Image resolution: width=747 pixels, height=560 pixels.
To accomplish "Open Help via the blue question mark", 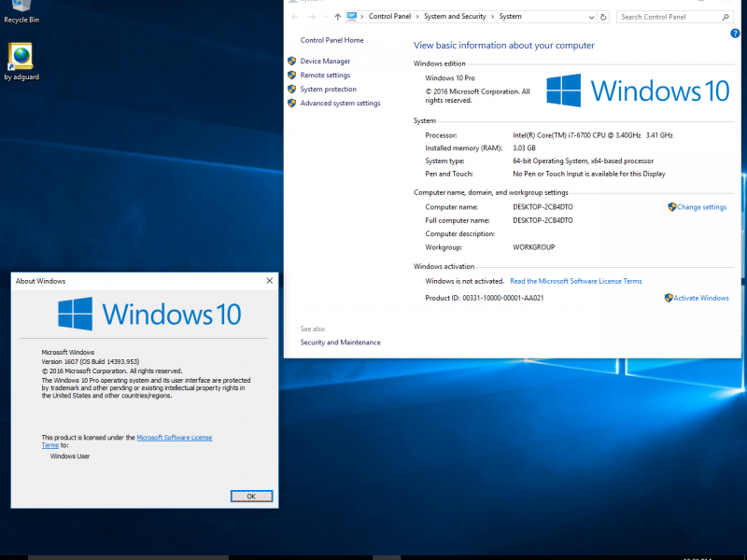I will click(x=735, y=34).
